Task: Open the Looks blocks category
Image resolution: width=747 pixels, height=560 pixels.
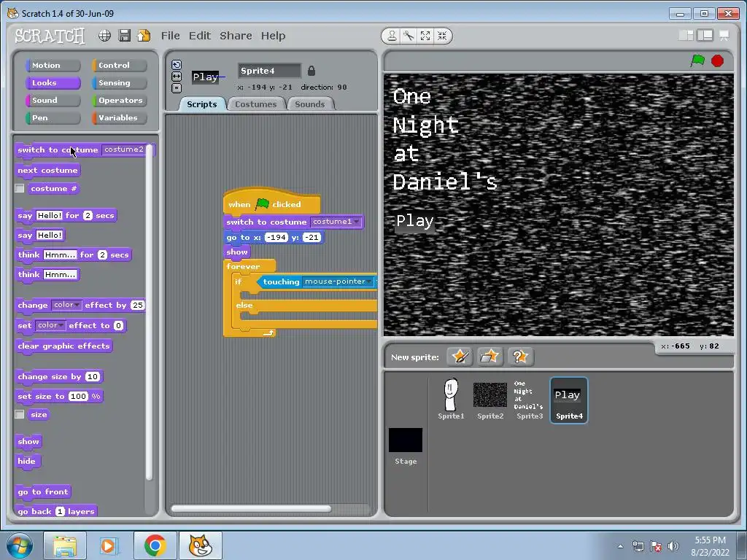Action: click(x=53, y=83)
